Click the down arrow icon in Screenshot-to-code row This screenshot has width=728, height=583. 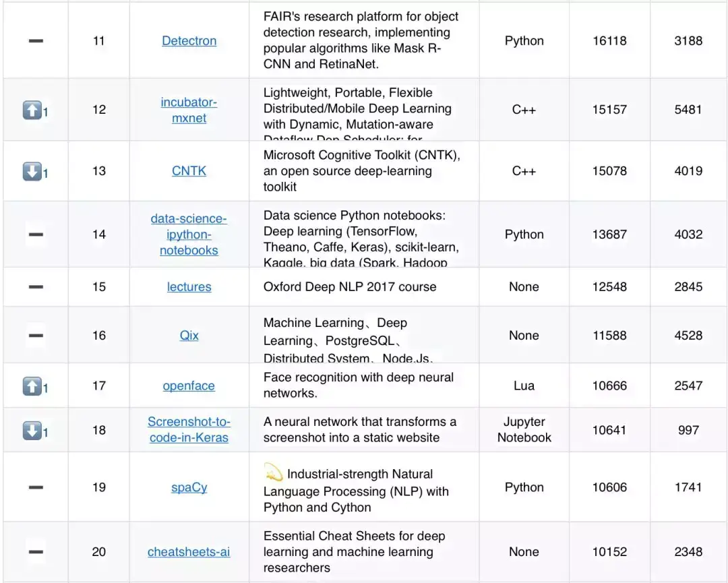coord(32,430)
